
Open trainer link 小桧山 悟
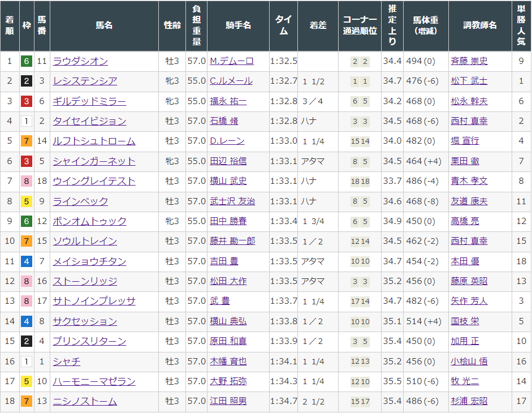tap(469, 362)
